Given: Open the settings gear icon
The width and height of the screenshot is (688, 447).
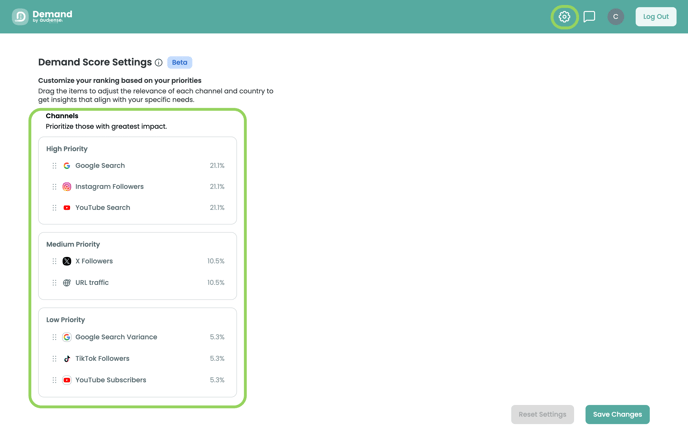Looking at the screenshot, I should coord(564,17).
